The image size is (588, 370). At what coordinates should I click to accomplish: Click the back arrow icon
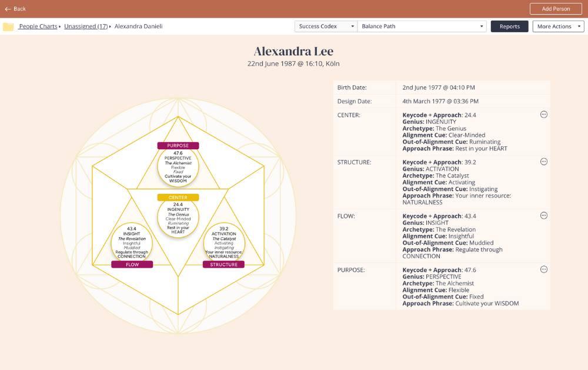pyautogui.click(x=8, y=9)
